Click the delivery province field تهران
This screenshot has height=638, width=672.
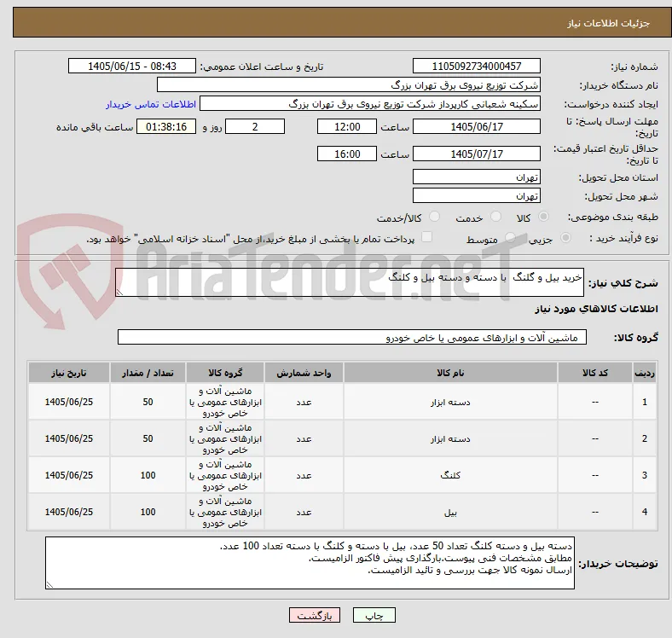coord(477,177)
